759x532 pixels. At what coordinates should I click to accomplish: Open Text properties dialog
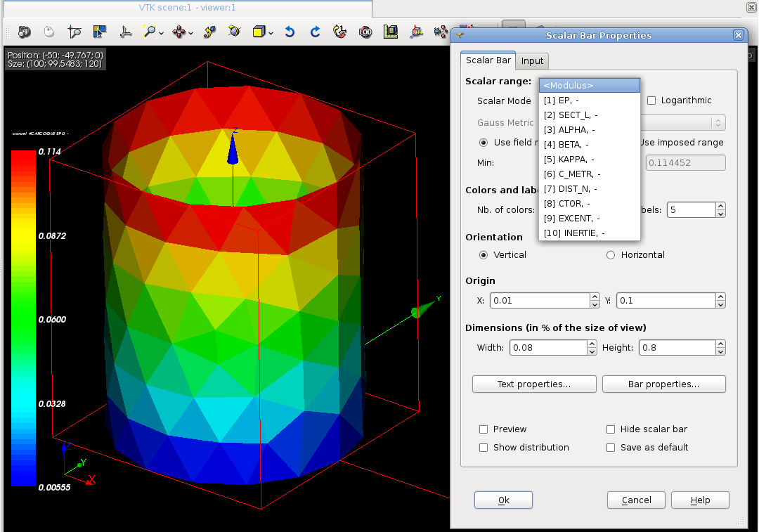coord(534,384)
